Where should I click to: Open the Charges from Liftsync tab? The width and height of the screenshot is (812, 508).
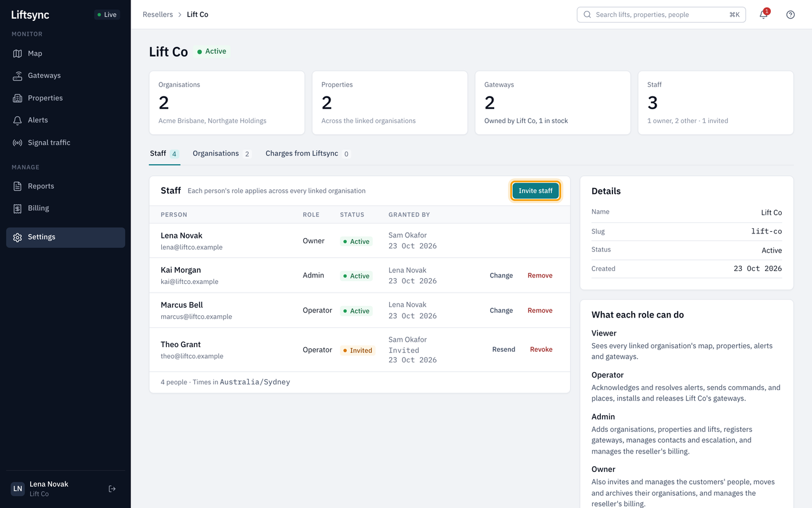coord(307,154)
